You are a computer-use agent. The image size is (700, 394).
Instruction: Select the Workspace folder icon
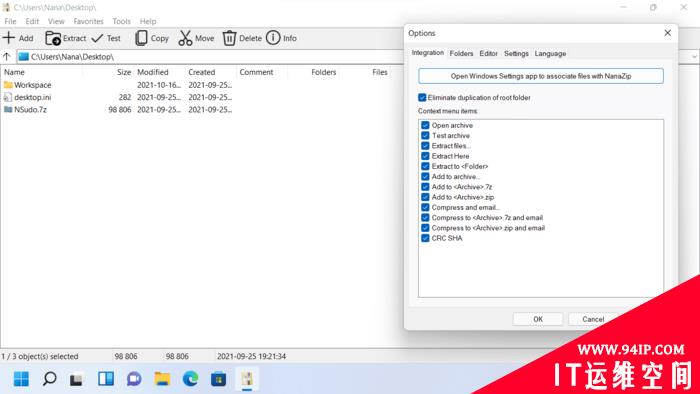[8, 85]
